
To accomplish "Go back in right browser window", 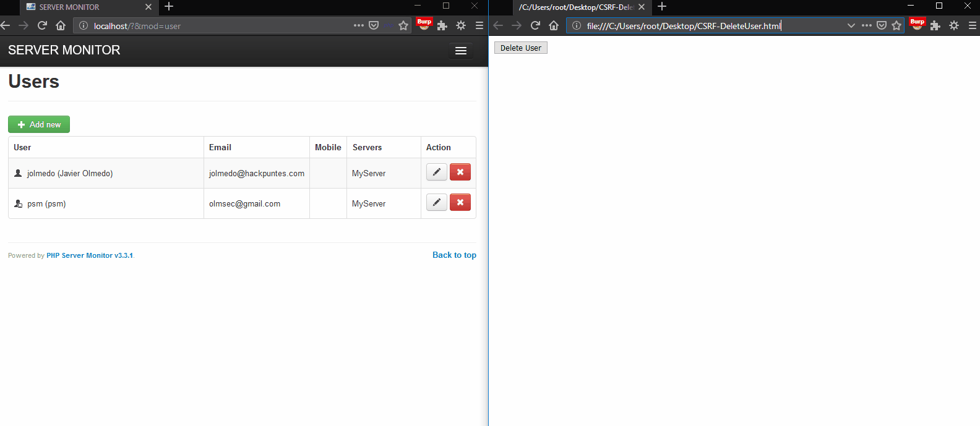I will 499,25.
